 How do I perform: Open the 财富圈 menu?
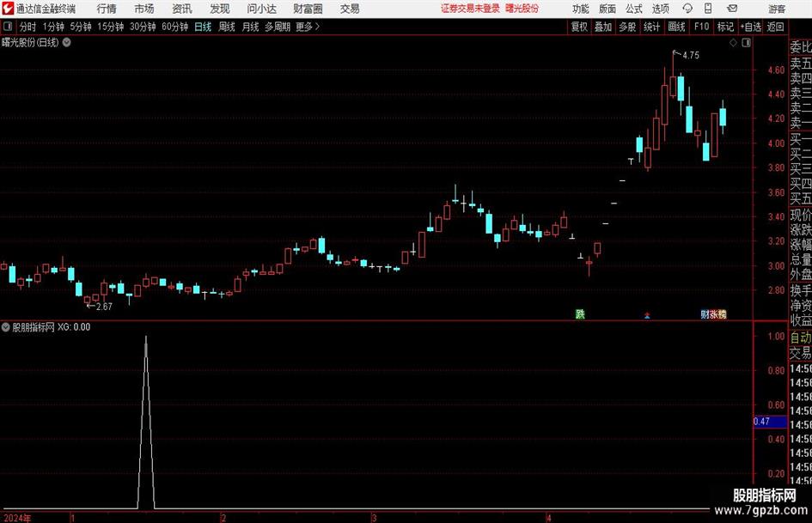(308, 9)
